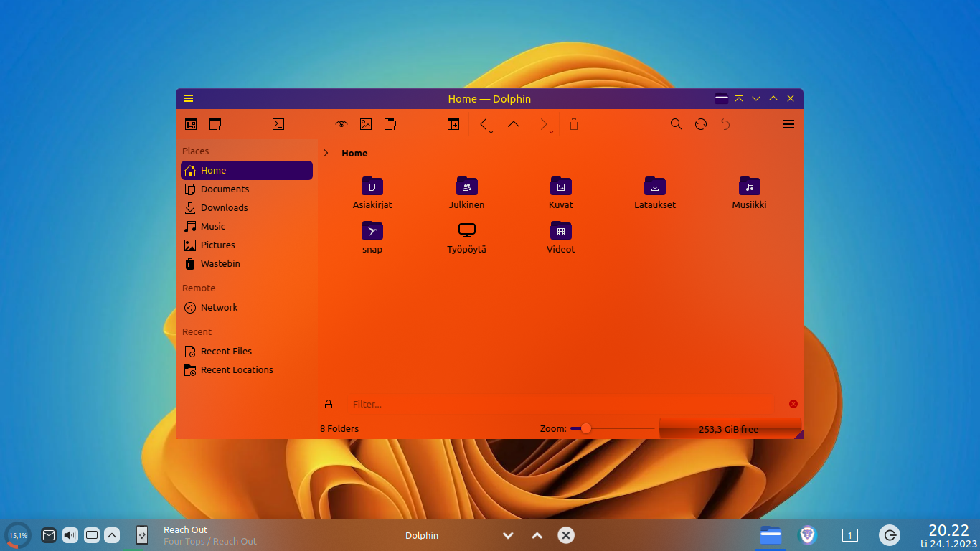Image resolution: width=980 pixels, height=551 pixels.
Task: Open Recent Files in sidebar
Action: [x=247, y=351]
